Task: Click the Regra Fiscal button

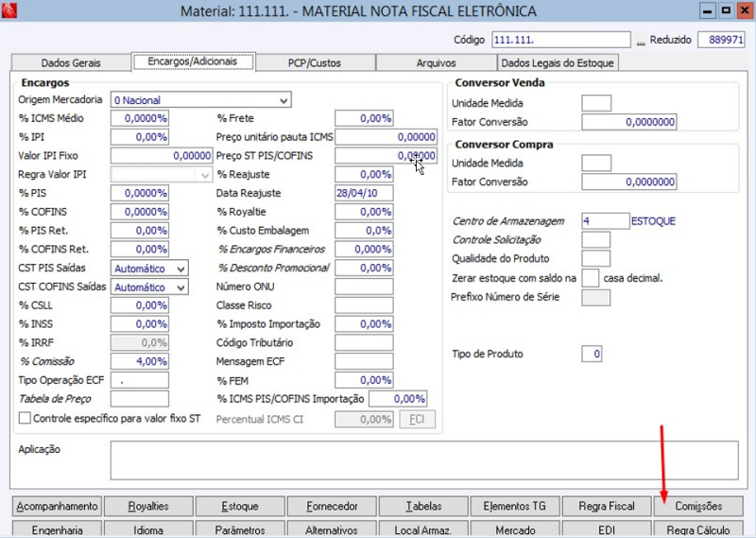Action: 607,506
